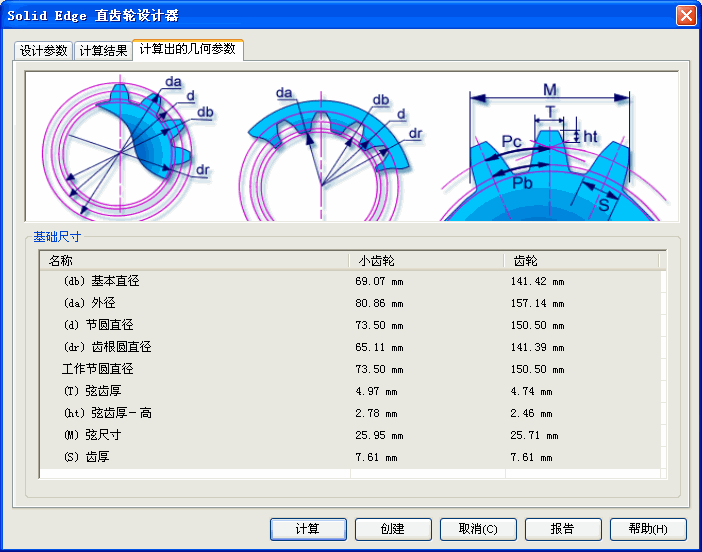Click the 名称 column header
Screen dimensions: 702x552
click(195, 261)
